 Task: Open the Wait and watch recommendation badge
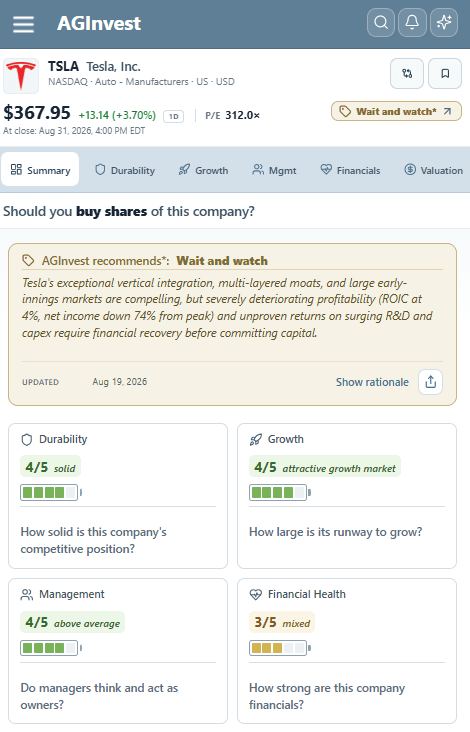click(x=396, y=112)
